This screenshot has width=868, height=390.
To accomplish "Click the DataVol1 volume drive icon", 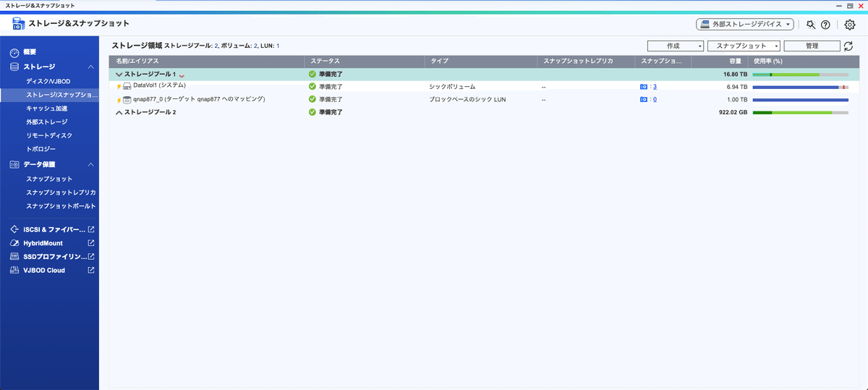I will coord(127,87).
